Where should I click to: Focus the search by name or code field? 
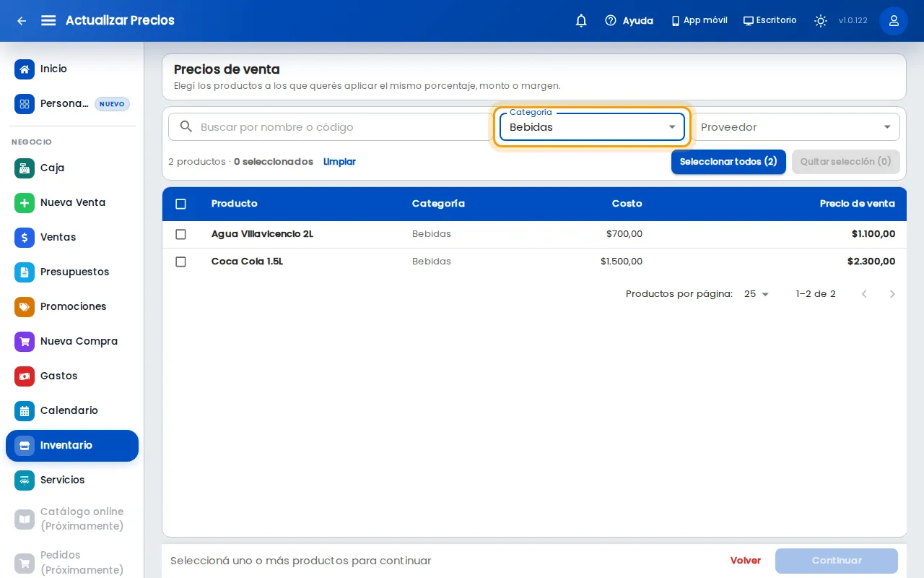pyautogui.click(x=331, y=127)
